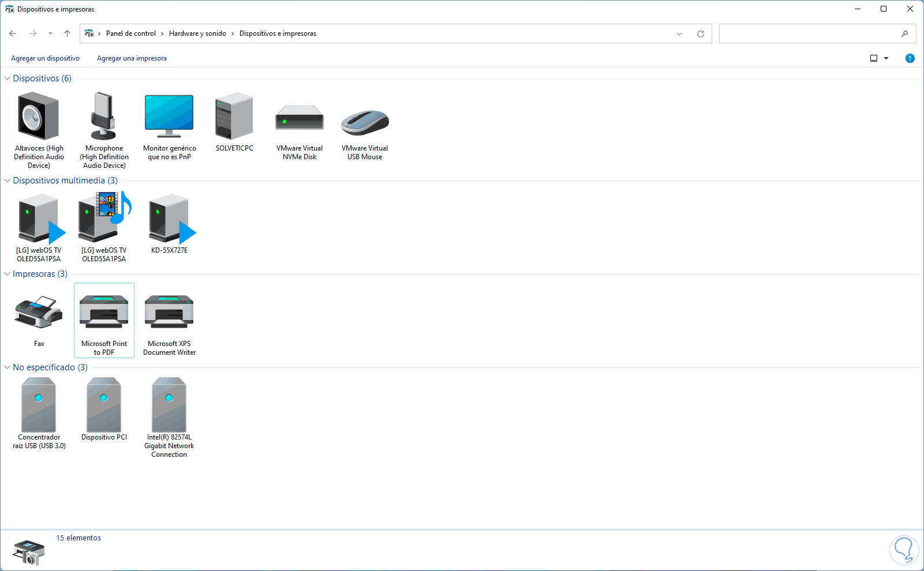Refresh the Dispositivos e impresoras view

[701, 33]
